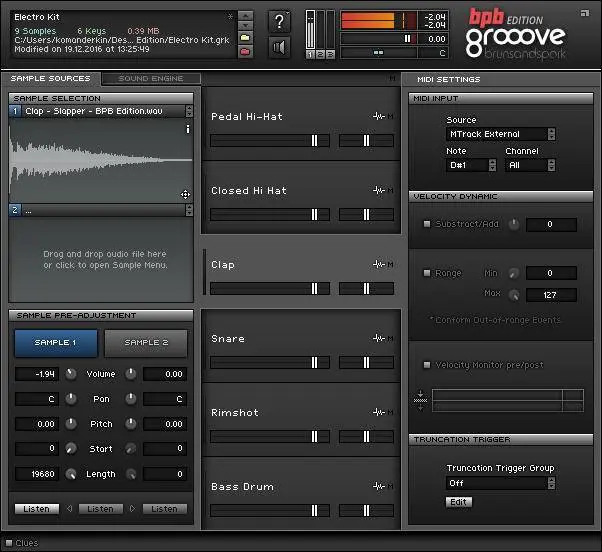The image size is (602, 552).
Task: Click Edit under Truncation Trigger Group
Action: tap(459, 502)
